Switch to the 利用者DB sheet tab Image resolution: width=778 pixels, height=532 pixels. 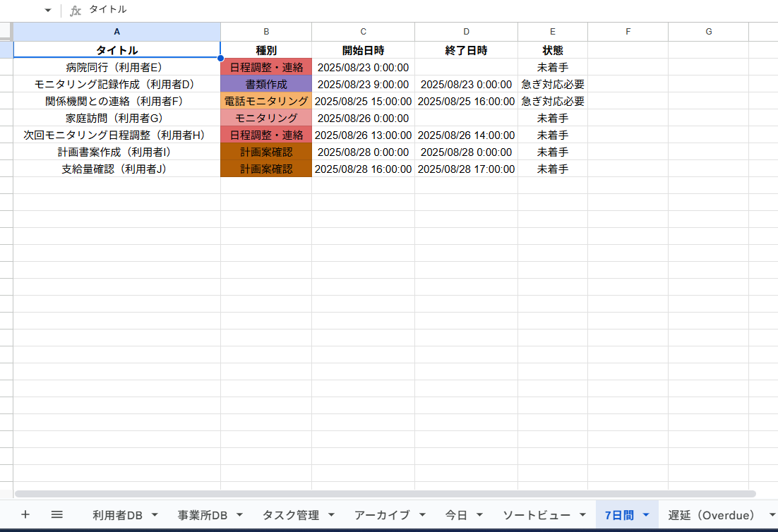coord(117,515)
